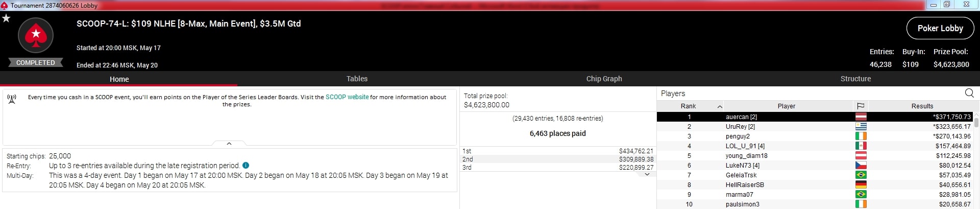Click the 6,463 places paid text
Screen dimensions: 980x209
tap(557, 133)
